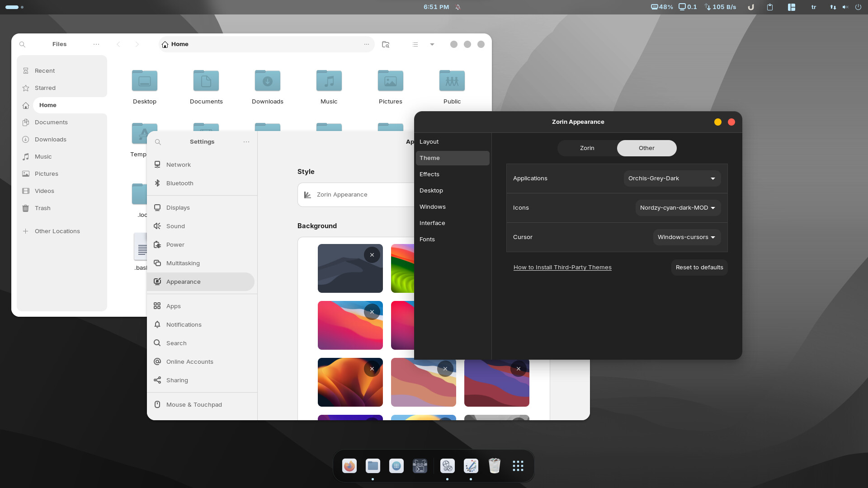
Task: Click the Reset to defaults button
Action: click(699, 267)
